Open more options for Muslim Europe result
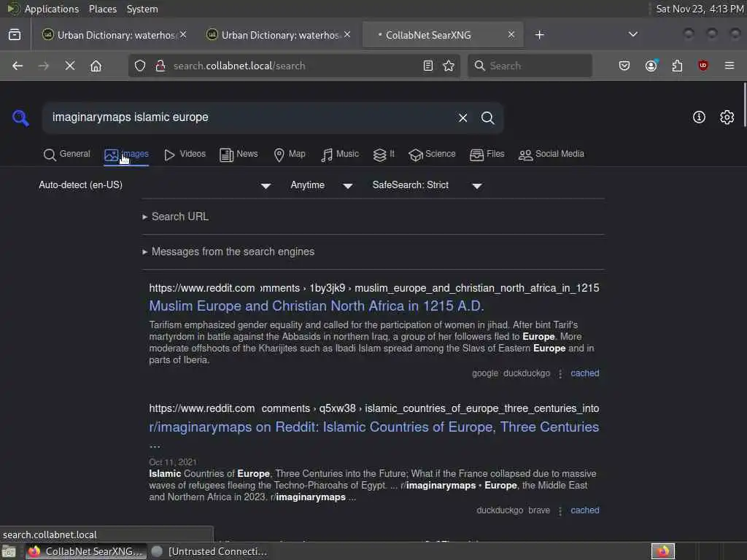 [560, 374]
